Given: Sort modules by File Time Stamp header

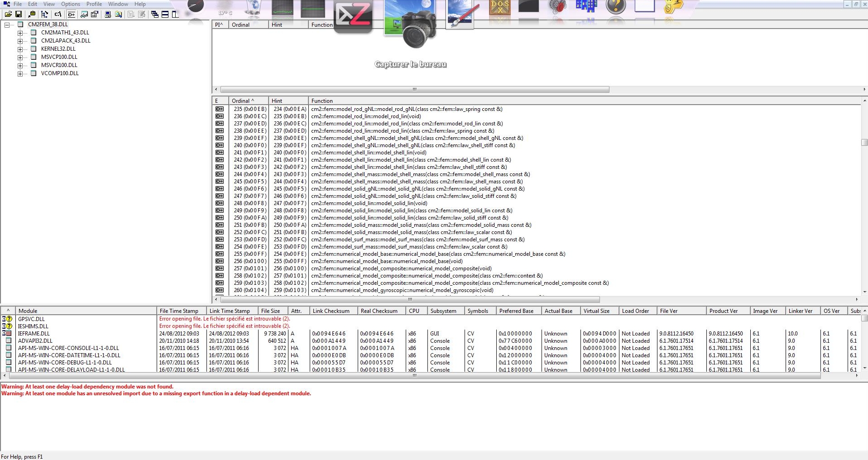Looking at the screenshot, I should pos(181,311).
